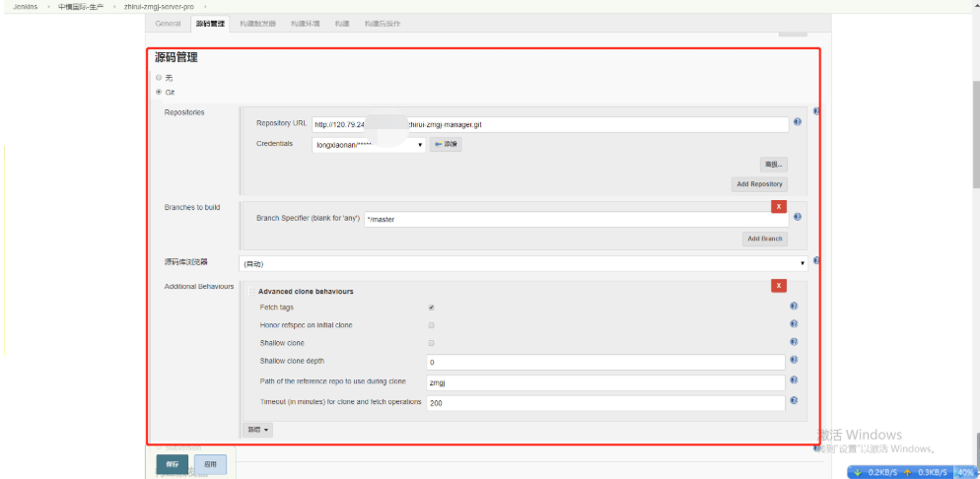Enable Honor refspec on initial clone checkbox

tap(431, 325)
